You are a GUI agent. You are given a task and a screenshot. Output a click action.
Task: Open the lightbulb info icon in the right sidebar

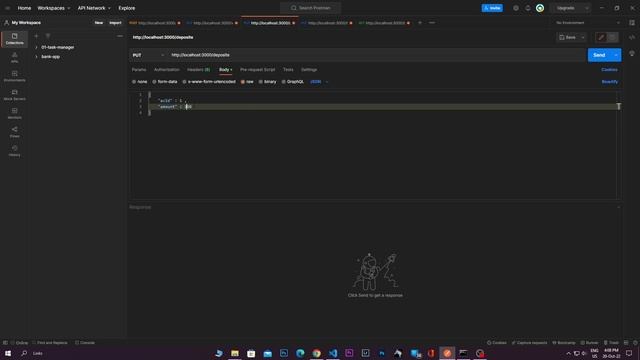click(632, 53)
